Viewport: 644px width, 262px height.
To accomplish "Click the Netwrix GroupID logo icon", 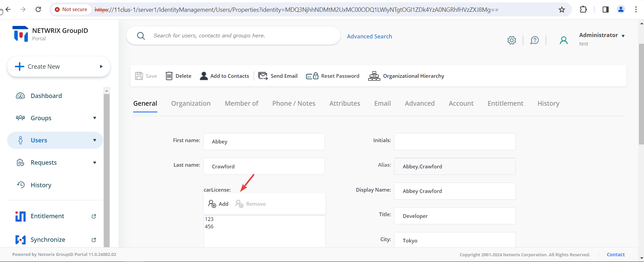I will [x=20, y=34].
